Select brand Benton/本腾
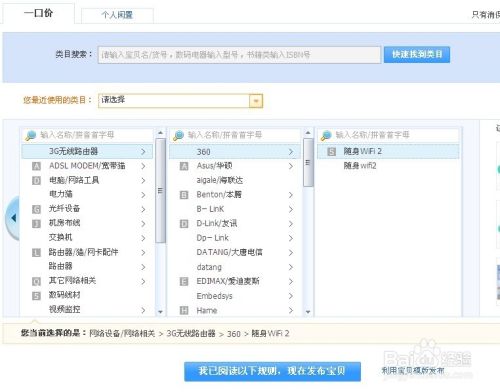The height and width of the screenshot is (392, 500). pyautogui.click(x=235, y=195)
